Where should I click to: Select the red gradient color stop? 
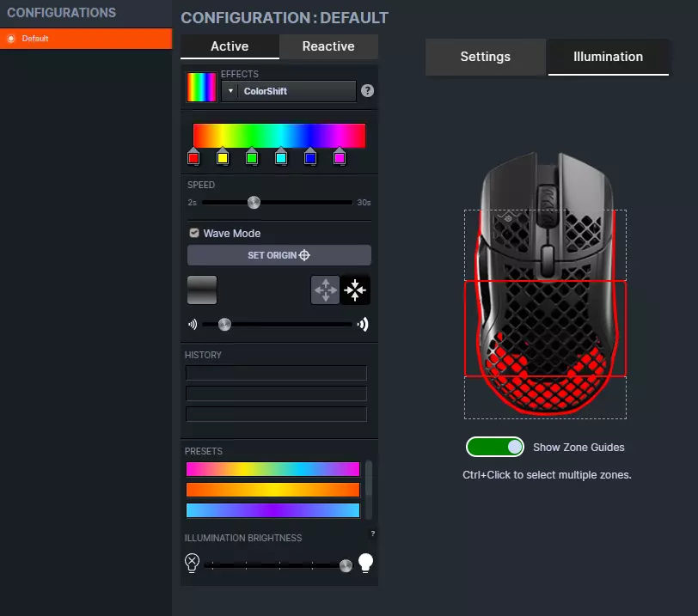pyautogui.click(x=193, y=156)
